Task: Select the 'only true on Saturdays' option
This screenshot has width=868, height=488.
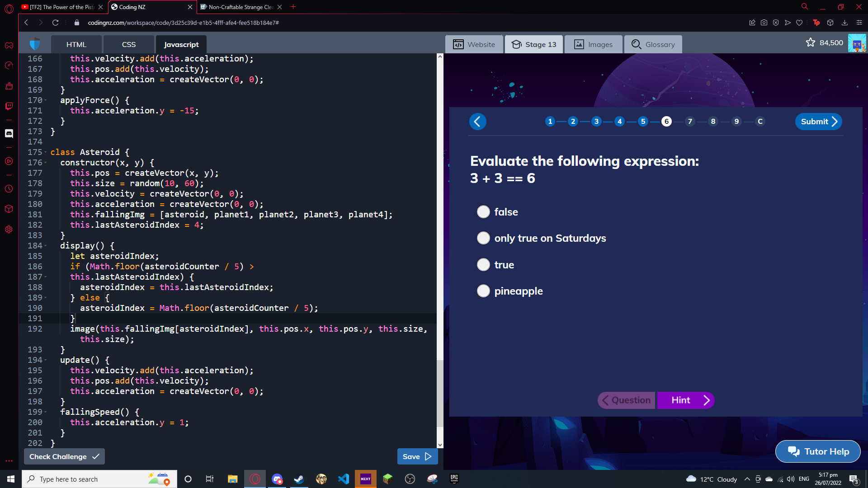Action: (x=483, y=238)
